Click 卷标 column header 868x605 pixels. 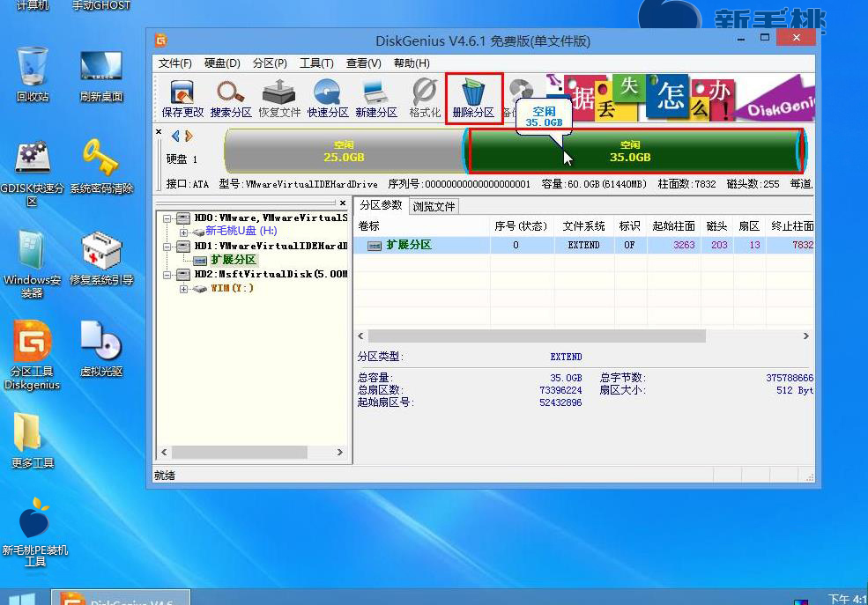click(422, 225)
